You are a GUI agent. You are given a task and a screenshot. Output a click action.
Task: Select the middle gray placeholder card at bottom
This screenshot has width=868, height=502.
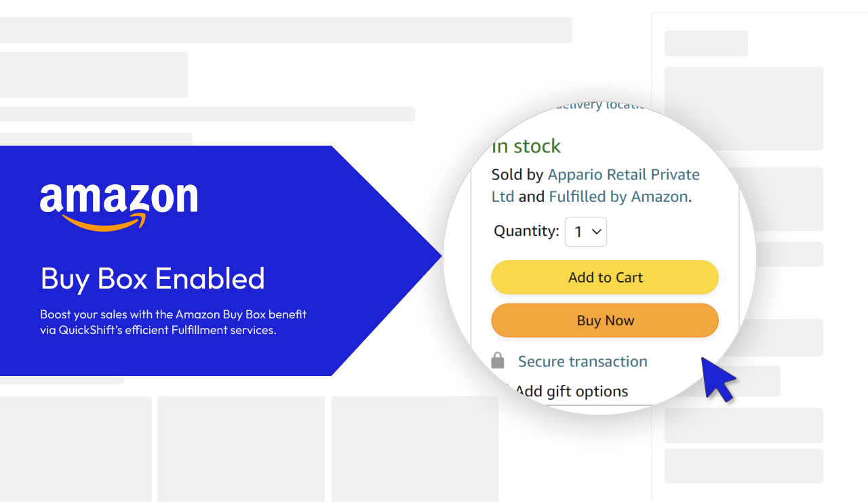click(241, 448)
